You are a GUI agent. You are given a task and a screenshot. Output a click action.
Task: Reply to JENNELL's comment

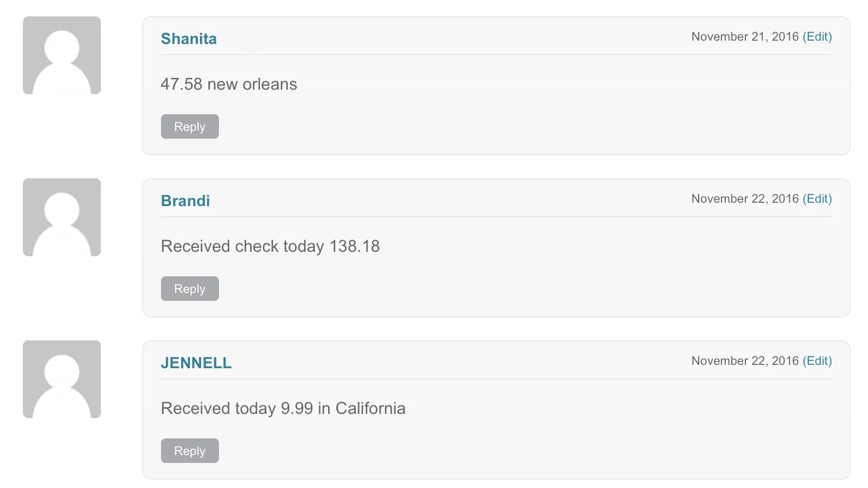[x=189, y=450]
